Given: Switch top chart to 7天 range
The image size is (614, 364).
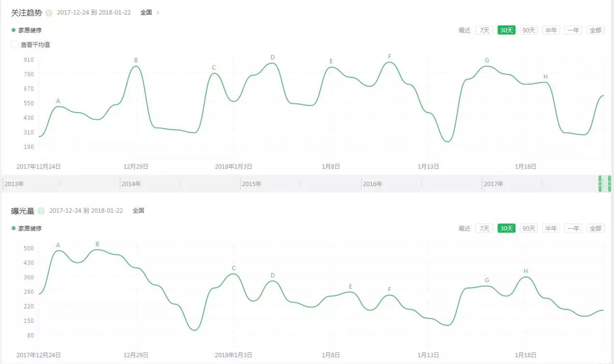Looking at the screenshot, I should 484,30.
